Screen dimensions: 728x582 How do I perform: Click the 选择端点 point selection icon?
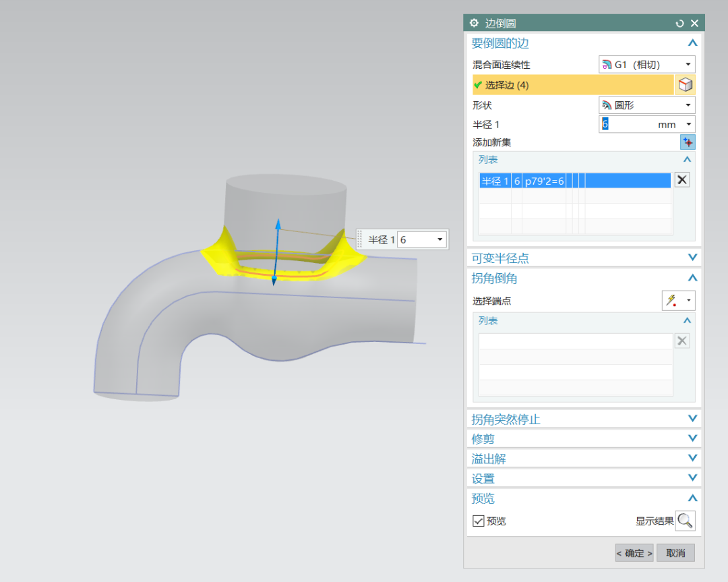[672, 301]
